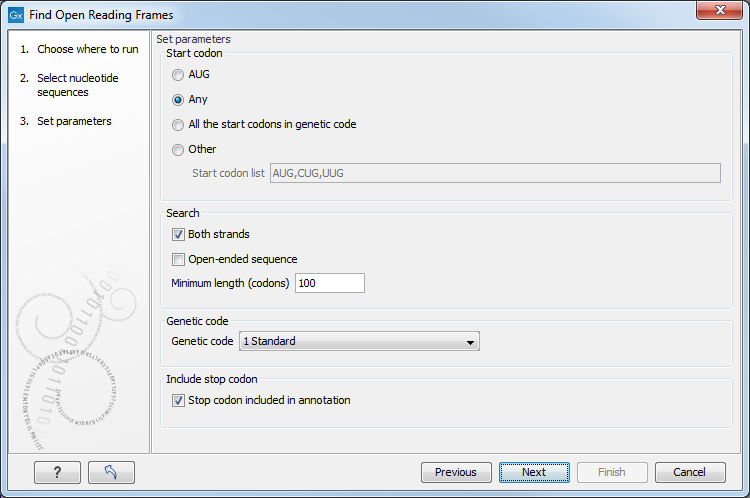The height and width of the screenshot is (498, 750).
Task: Select the Set parameters step
Action: click(74, 121)
